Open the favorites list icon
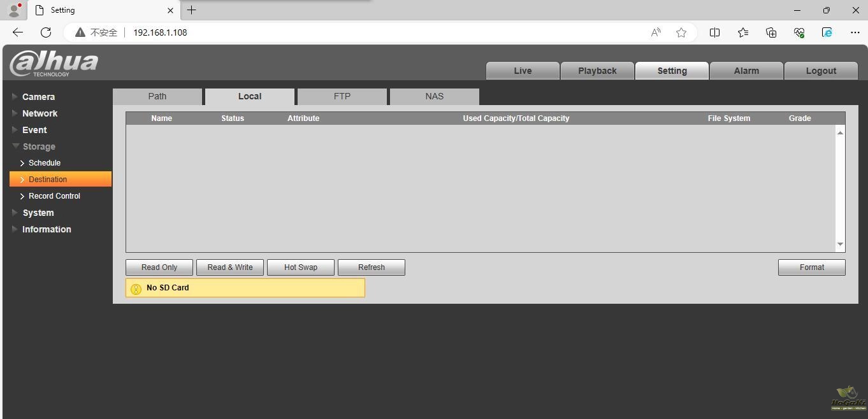 (x=743, y=32)
